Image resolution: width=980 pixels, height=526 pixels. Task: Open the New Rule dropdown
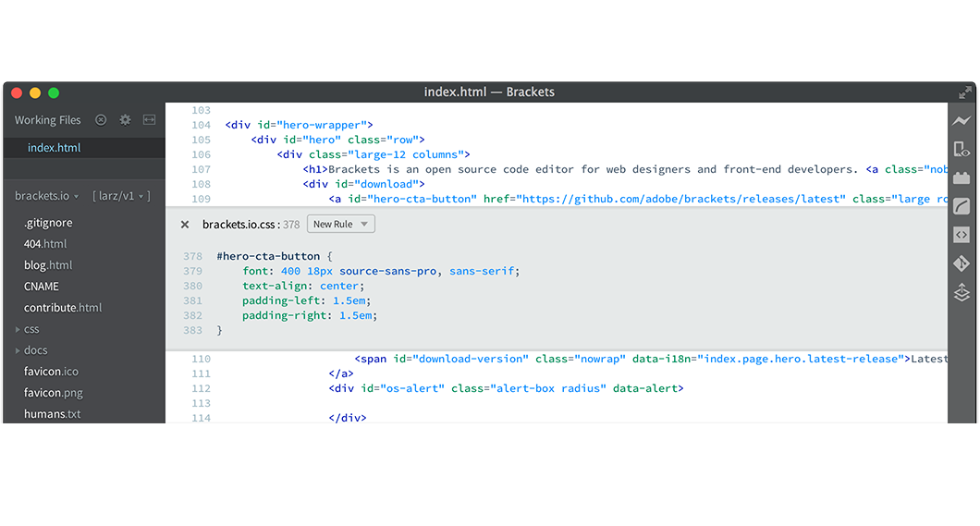[x=340, y=225]
